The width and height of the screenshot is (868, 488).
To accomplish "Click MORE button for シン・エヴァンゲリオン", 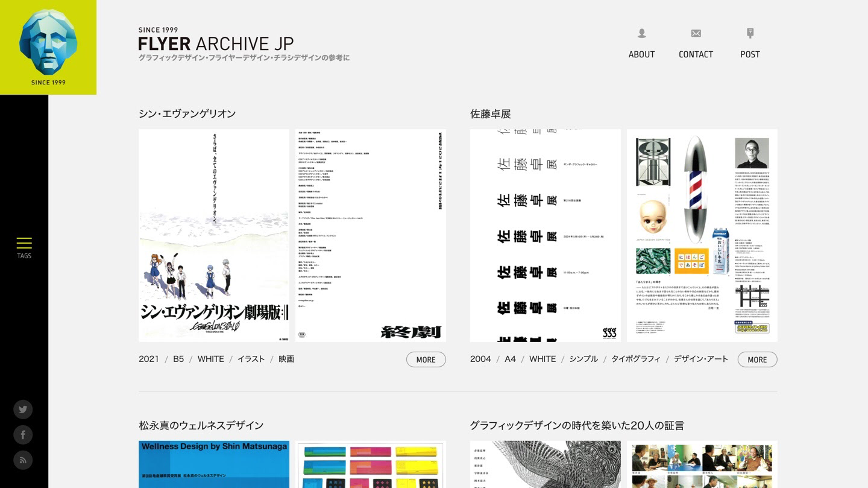I will point(426,360).
